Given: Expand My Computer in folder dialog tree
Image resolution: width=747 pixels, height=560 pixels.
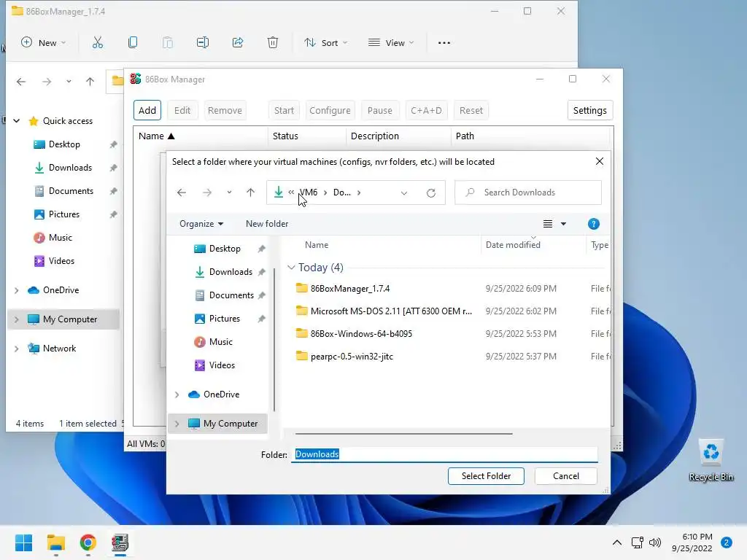Looking at the screenshot, I should (177, 424).
